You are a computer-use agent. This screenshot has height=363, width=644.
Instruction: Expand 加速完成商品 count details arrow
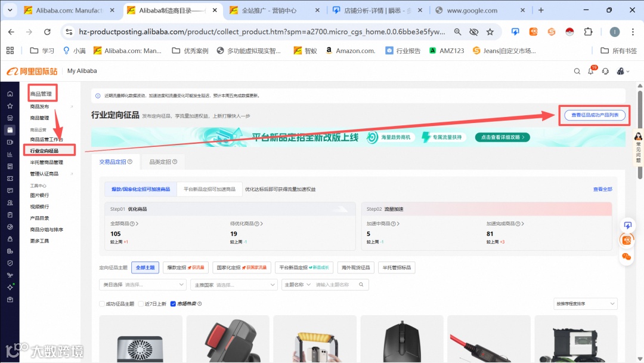pyautogui.click(x=523, y=224)
